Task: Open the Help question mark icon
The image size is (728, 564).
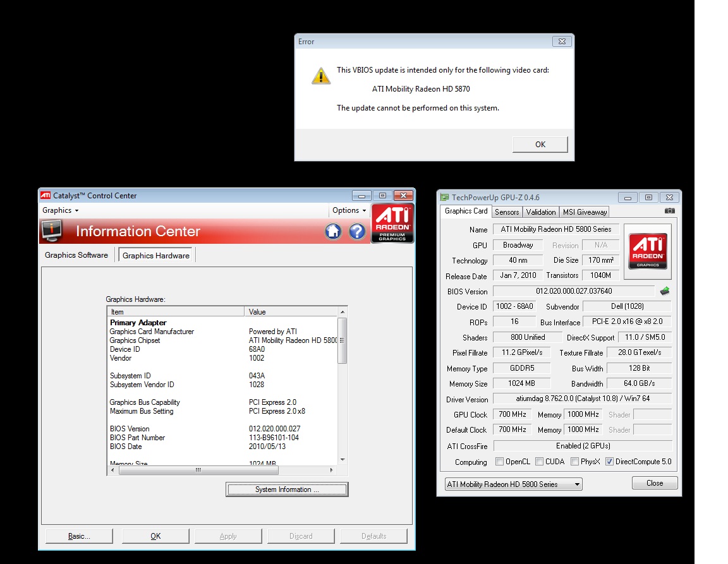Action: [x=357, y=231]
